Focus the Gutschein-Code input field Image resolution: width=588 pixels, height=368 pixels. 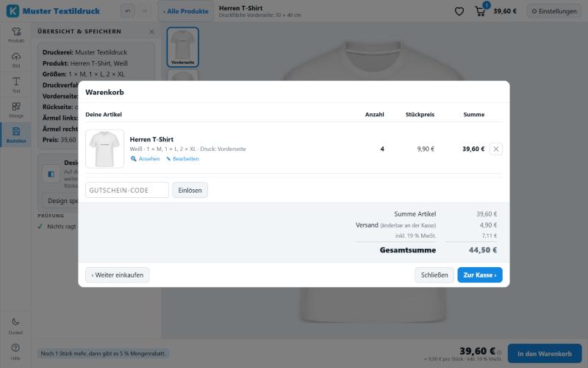tap(127, 190)
